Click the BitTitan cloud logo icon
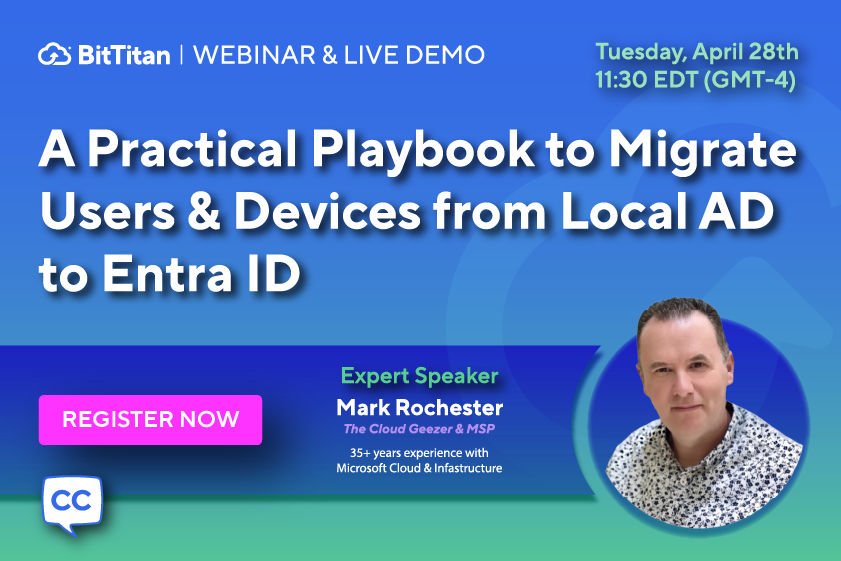Viewport: 841px width, 561px height. click(x=55, y=55)
